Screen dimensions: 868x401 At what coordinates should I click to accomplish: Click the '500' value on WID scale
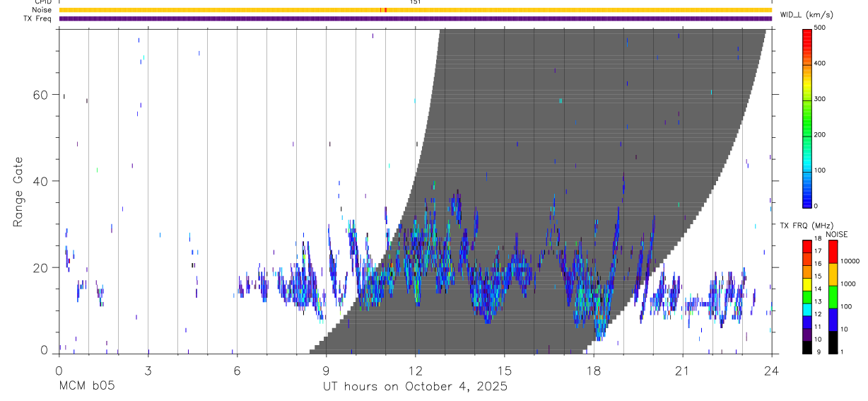click(x=820, y=28)
